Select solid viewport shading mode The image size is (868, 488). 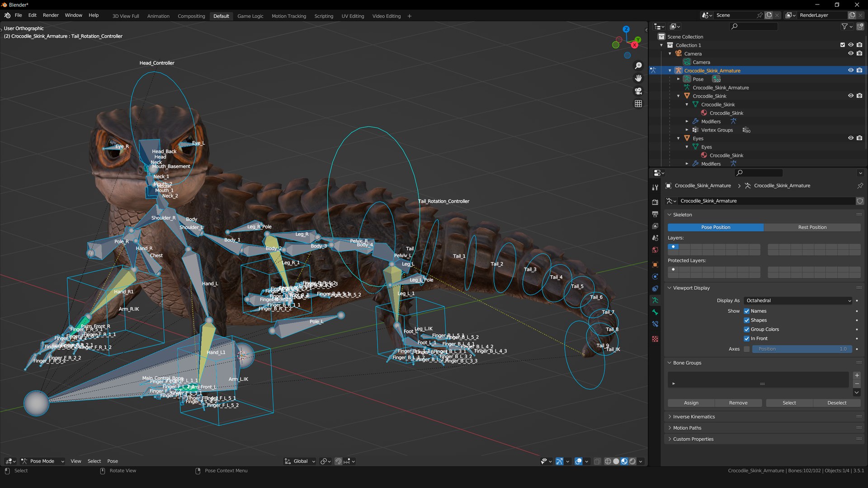pos(616,461)
